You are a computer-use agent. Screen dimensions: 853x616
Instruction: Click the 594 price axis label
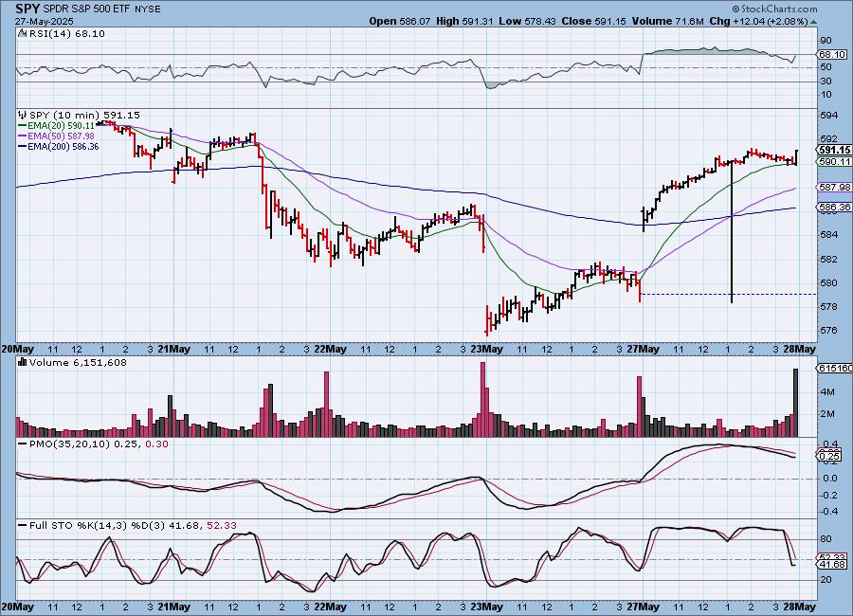pyautogui.click(x=828, y=116)
